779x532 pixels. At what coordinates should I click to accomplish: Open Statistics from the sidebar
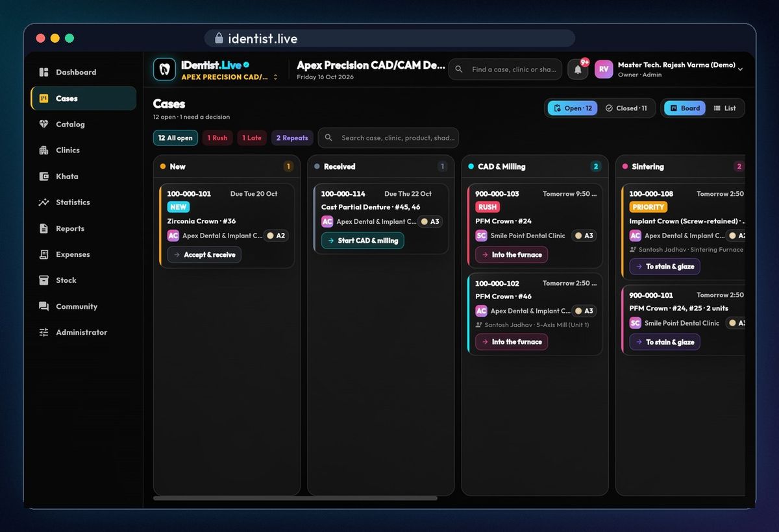coord(83,202)
